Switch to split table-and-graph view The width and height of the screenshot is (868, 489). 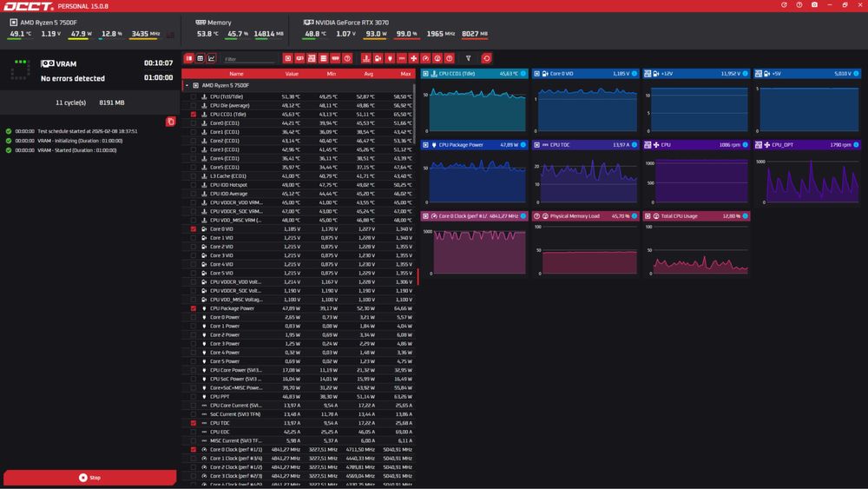tap(189, 58)
